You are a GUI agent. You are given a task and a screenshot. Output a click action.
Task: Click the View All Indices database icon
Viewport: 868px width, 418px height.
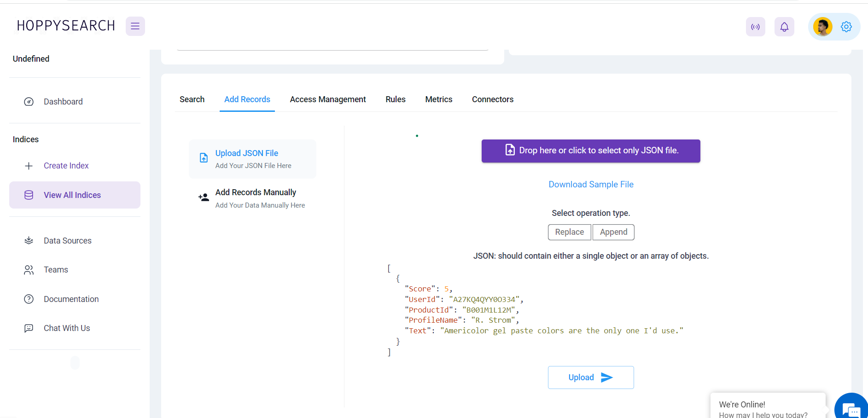pos(29,195)
